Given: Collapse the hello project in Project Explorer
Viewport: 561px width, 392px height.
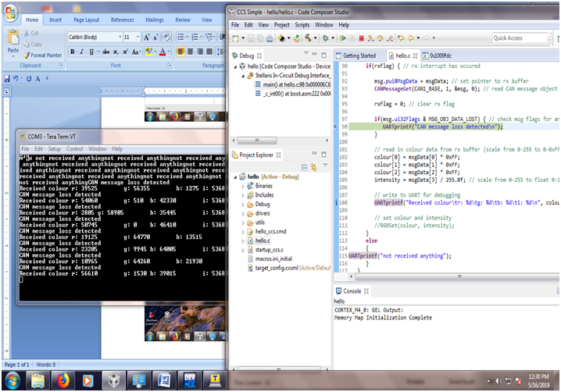Looking at the screenshot, I should click(x=235, y=177).
